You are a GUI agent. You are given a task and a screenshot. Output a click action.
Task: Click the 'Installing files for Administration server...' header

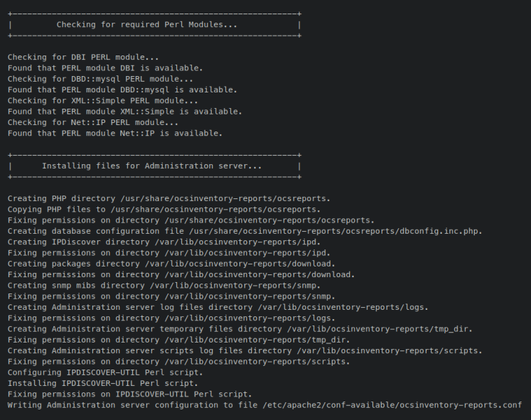152,166
